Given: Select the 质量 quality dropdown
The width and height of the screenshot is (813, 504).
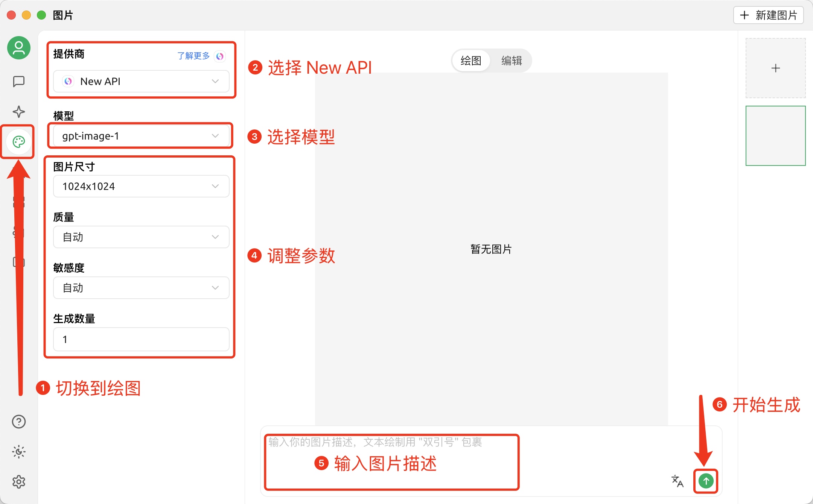Looking at the screenshot, I should (141, 237).
